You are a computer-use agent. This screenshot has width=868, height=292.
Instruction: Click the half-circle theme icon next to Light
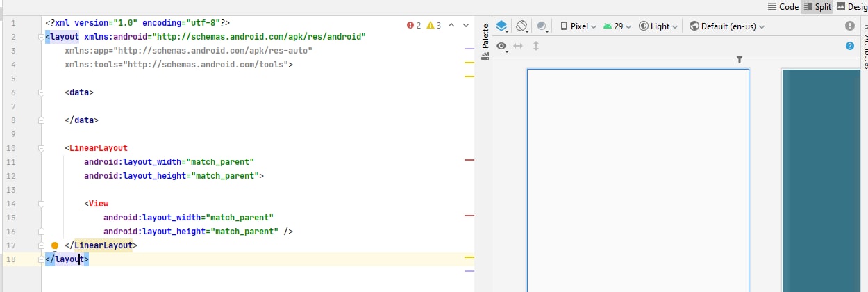[644, 26]
